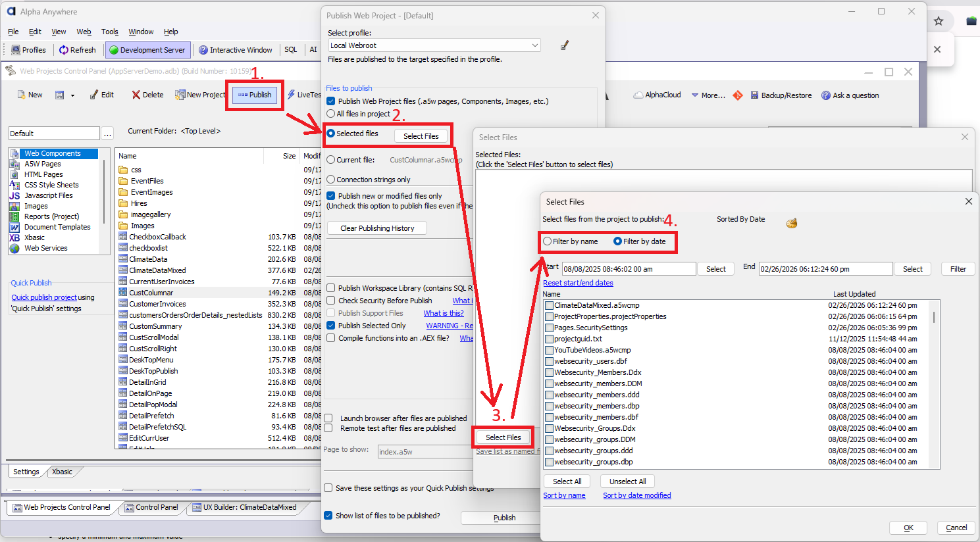
Task: Open Backup/Restore tool
Action: click(x=781, y=95)
